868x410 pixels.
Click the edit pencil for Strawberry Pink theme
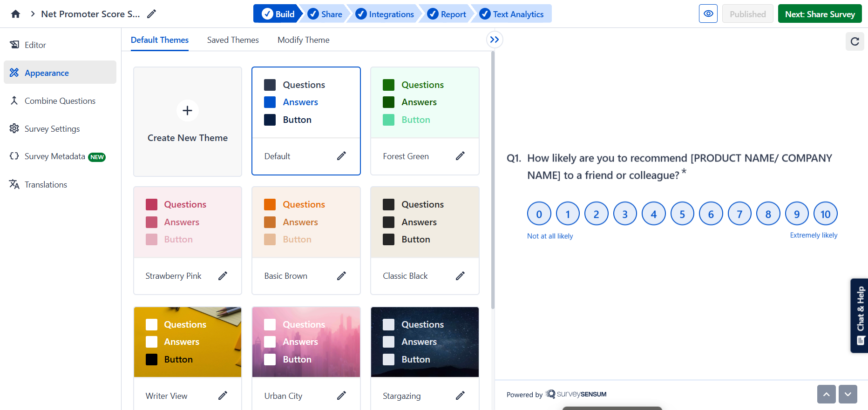[x=223, y=276]
